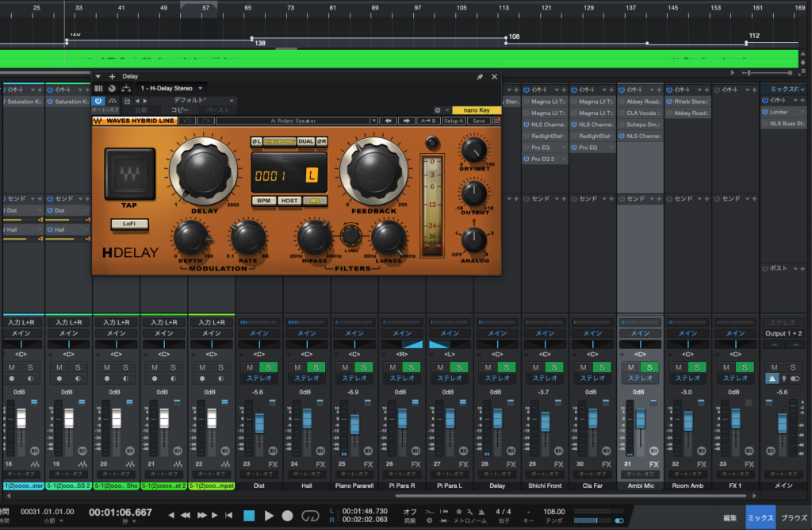Switch delay time unit to BPM
812x530 pixels.
[264, 201]
